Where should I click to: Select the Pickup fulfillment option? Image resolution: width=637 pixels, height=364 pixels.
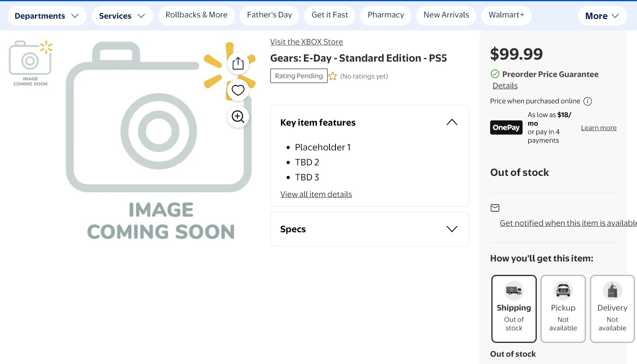pos(563,309)
